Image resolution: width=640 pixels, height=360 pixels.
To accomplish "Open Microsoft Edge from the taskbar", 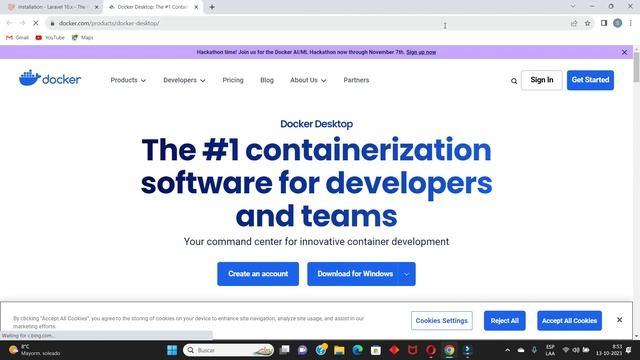I will (x=358, y=350).
